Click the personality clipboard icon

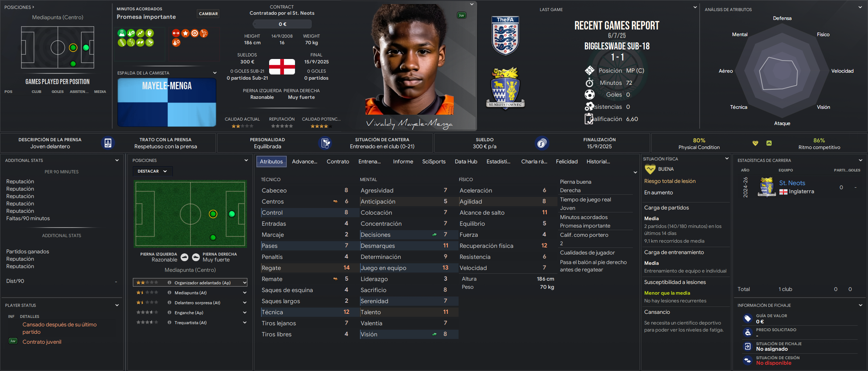[325, 143]
